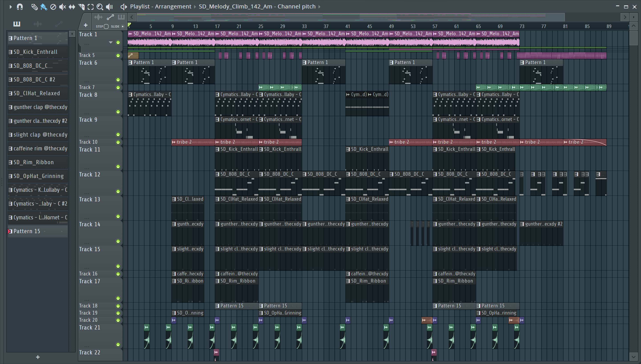Expand the Track 1 dropdown triangle

click(111, 42)
